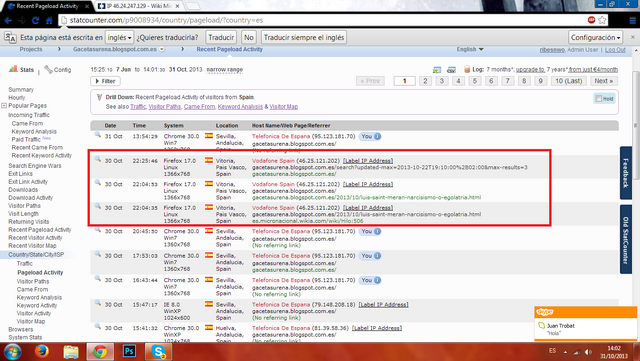The width and height of the screenshot is (640, 361).
Task: Launch Firefox from the taskbar
Action: coord(42,351)
